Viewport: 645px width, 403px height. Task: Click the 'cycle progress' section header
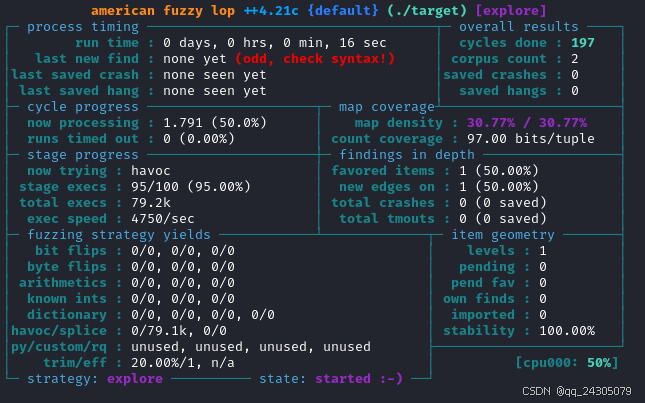[x=83, y=107]
